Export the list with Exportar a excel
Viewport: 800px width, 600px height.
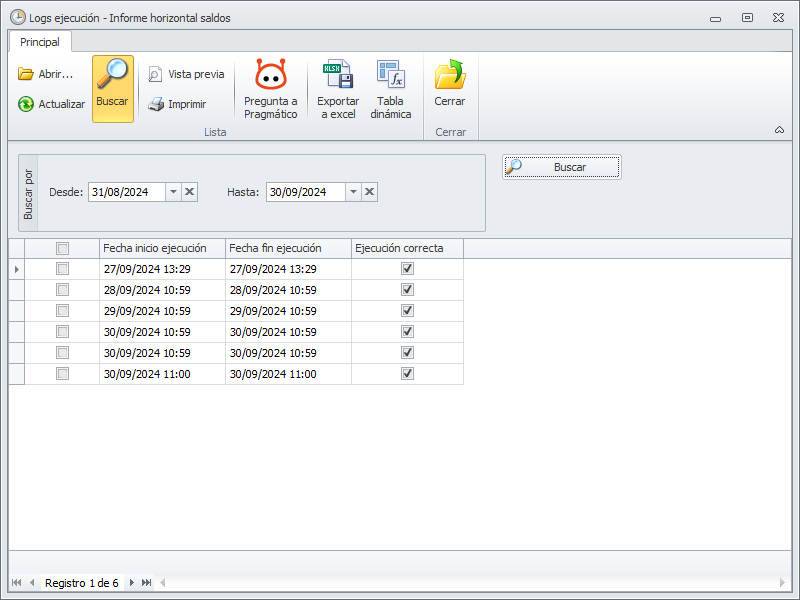337,89
